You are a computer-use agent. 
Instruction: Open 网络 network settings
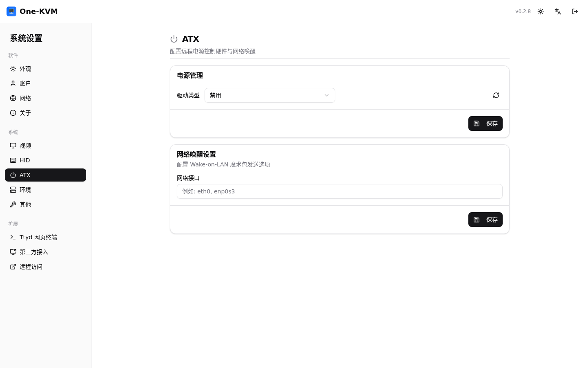coord(45,98)
